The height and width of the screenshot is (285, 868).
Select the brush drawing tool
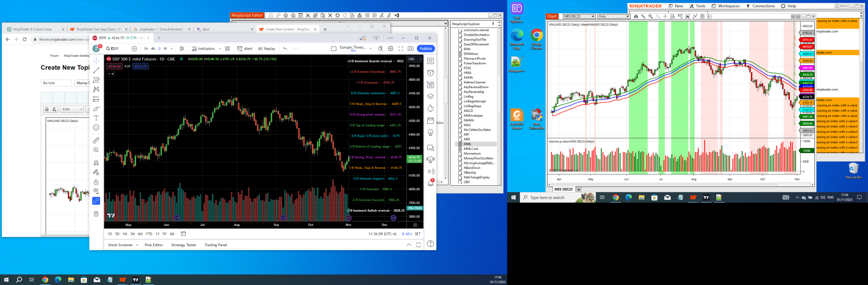[96, 108]
